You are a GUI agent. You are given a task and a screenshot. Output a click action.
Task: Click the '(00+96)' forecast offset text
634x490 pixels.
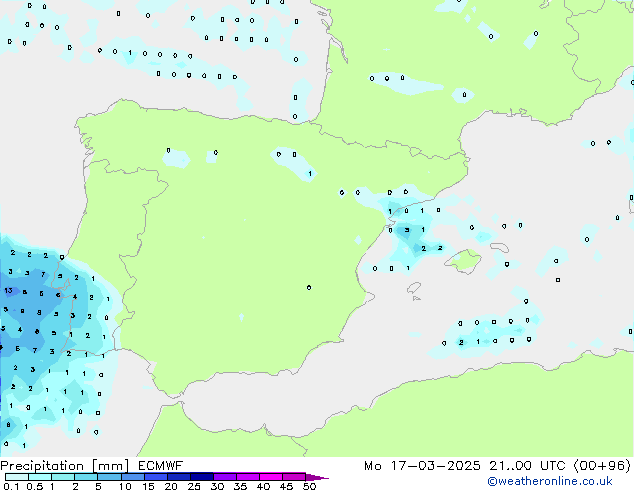(x=602, y=466)
